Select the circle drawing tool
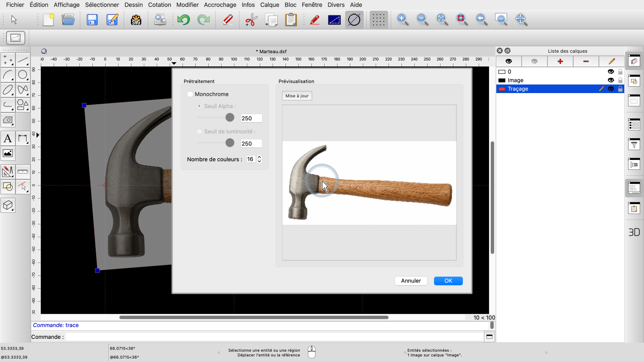The image size is (644, 362). tap(23, 75)
